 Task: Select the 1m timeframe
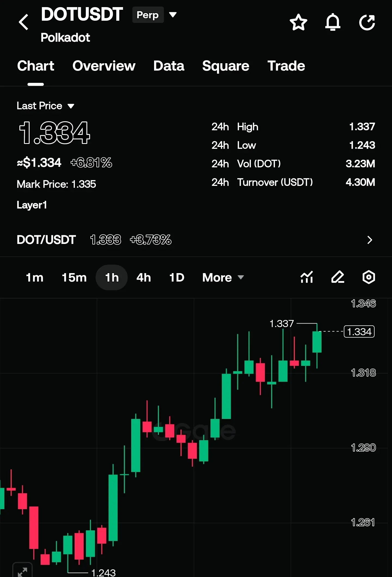coord(35,277)
